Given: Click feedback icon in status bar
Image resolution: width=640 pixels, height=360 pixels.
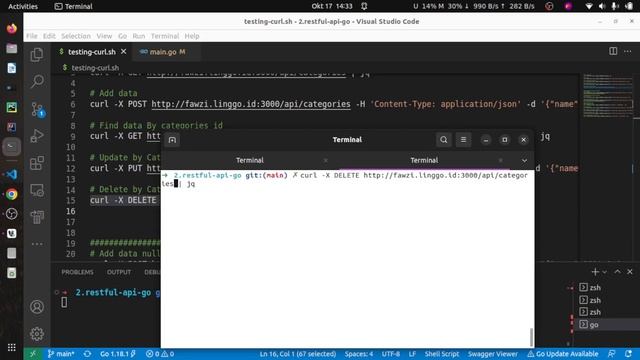Looking at the screenshot, I should click(x=611, y=354).
